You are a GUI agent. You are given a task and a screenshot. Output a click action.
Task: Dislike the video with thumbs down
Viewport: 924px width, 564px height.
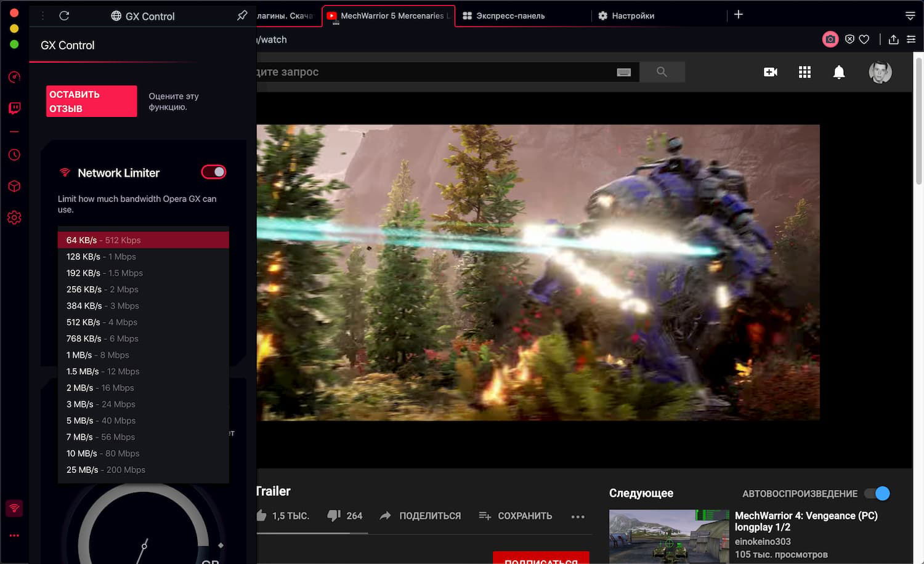tap(334, 516)
